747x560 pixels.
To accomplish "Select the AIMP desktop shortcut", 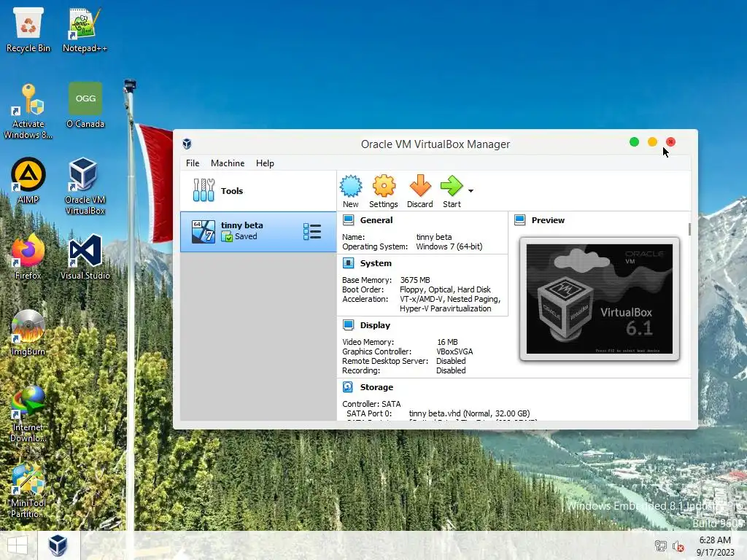I will [28, 181].
